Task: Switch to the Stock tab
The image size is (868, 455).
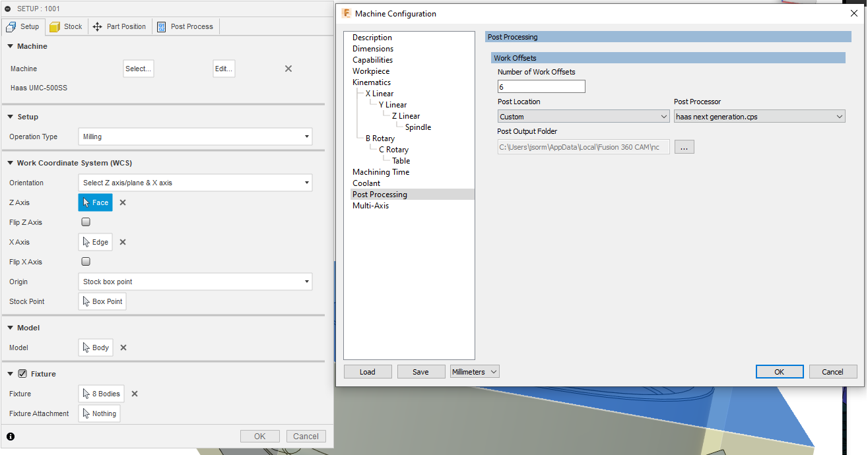Action: click(x=66, y=26)
